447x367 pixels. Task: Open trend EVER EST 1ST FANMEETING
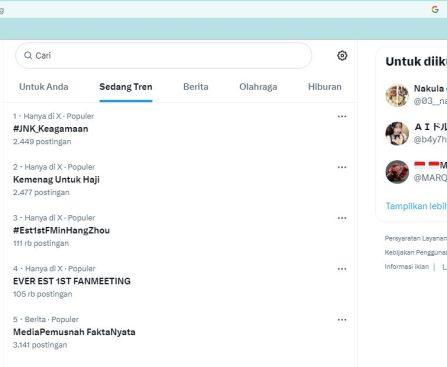coord(72,281)
